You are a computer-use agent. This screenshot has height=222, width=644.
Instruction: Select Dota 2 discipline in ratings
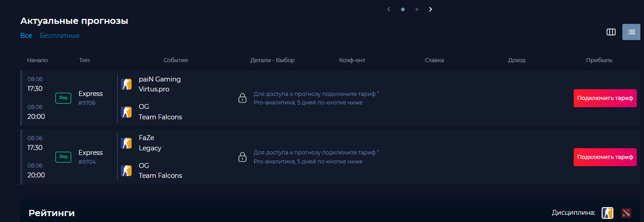coord(626,213)
